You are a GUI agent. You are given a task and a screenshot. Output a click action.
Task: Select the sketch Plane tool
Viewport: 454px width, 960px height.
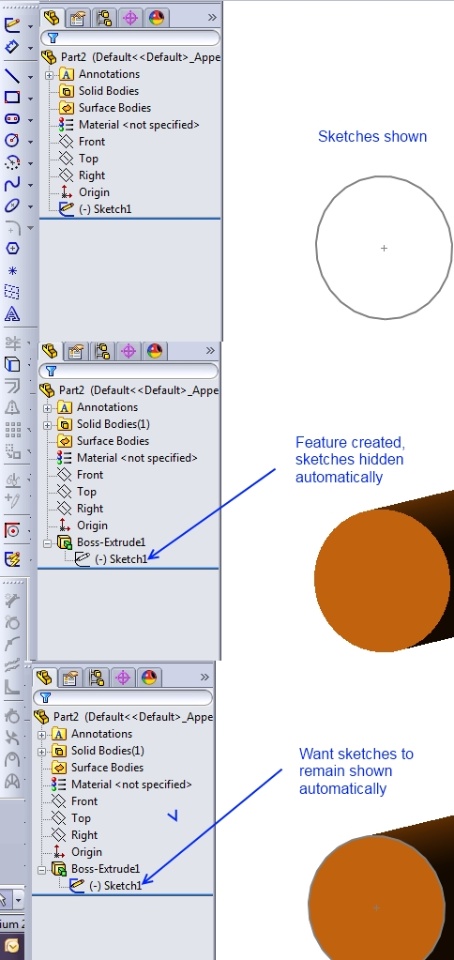12,292
